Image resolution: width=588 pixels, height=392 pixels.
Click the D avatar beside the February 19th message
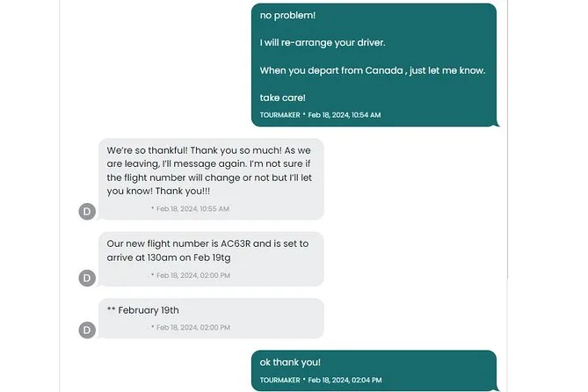87,330
